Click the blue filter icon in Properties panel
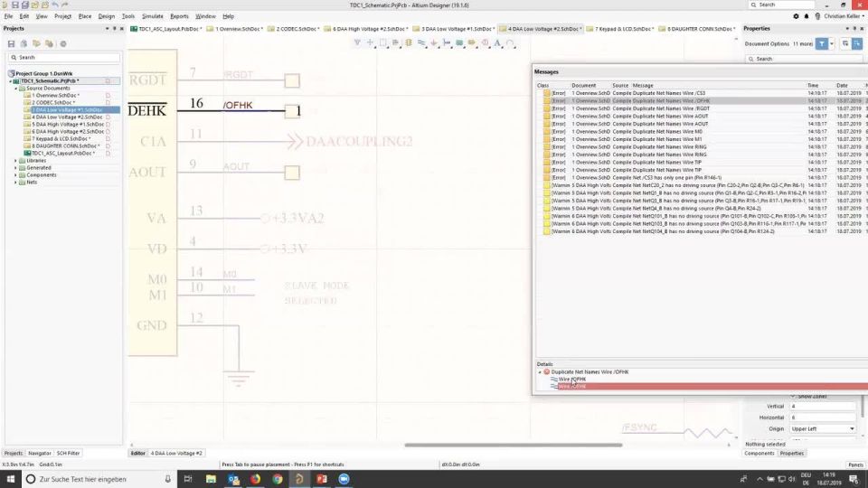The height and width of the screenshot is (488, 868). 822,43
